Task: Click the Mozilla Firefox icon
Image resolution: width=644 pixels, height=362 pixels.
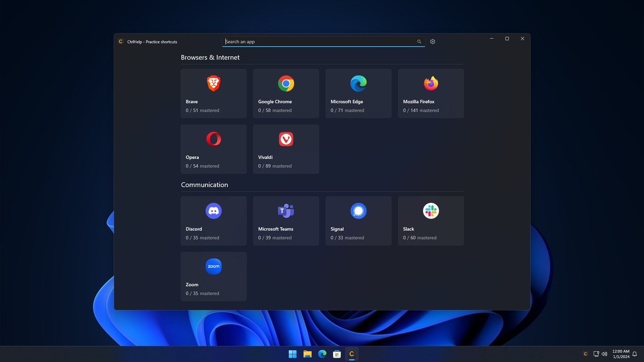Action: [x=431, y=83]
